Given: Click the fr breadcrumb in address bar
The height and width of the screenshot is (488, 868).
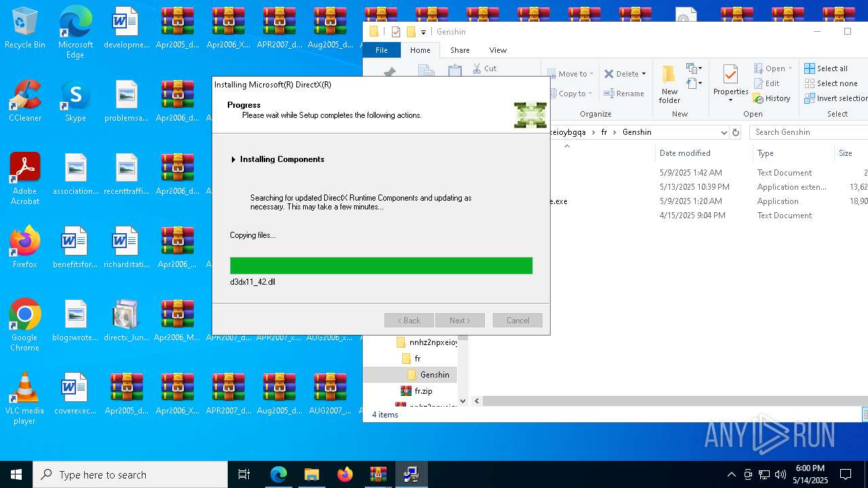Looking at the screenshot, I should (604, 132).
